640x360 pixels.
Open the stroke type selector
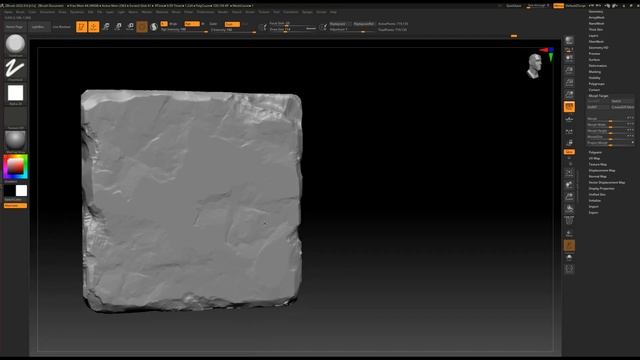click(16, 69)
